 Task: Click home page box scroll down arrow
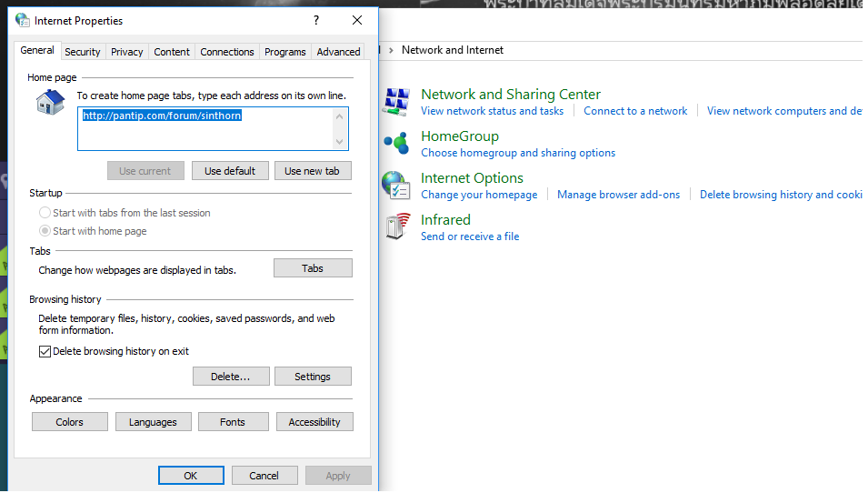pos(339,142)
